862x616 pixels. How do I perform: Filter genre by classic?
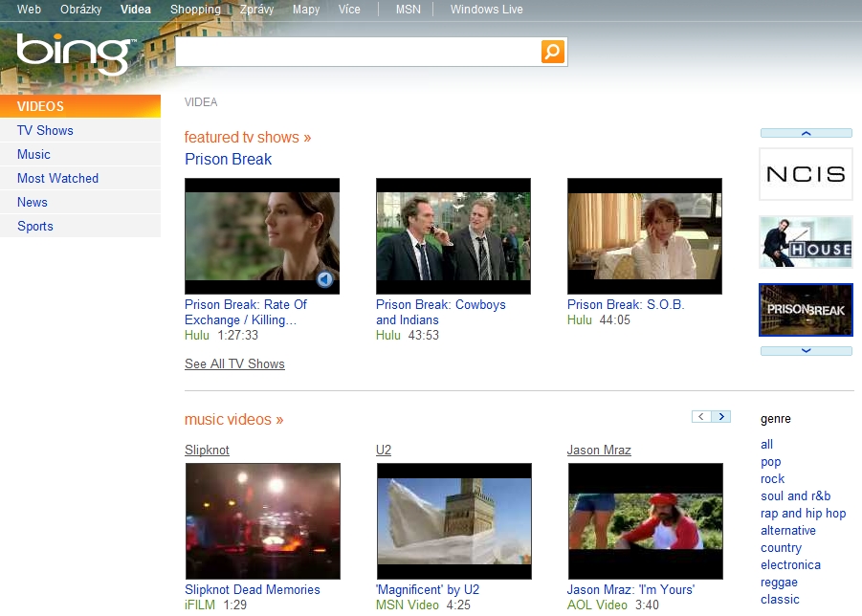(x=780, y=599)
